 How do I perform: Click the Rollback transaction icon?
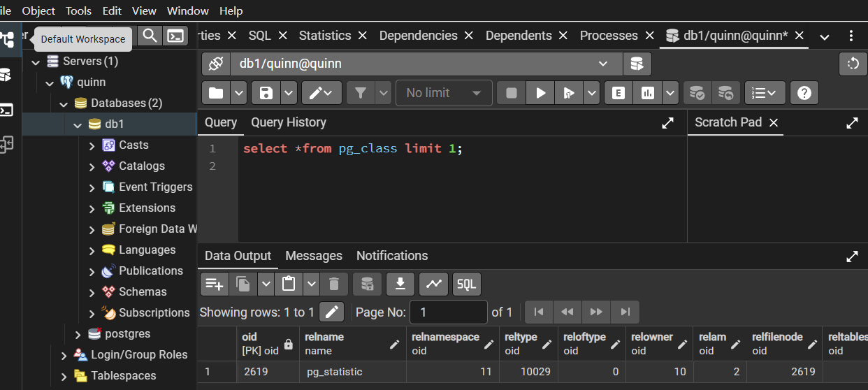pos(725,93)
